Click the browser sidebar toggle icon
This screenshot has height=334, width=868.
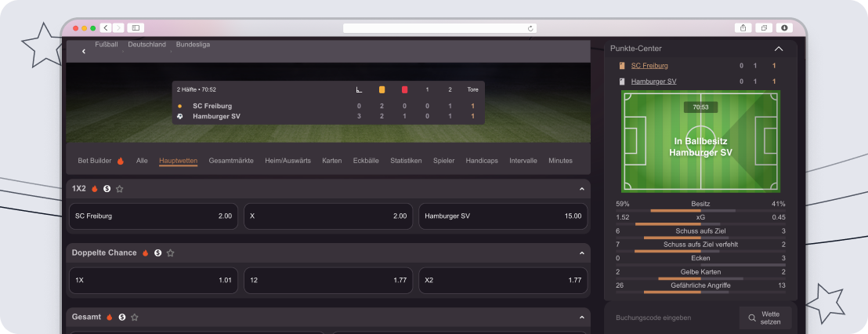tap(136, 27)
